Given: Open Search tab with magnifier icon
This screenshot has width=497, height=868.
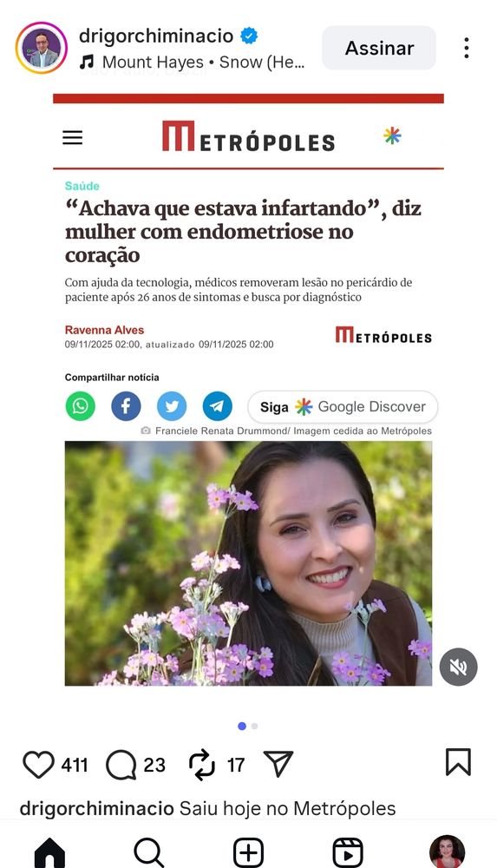Looking at the screenshot, I should (149, 852).
